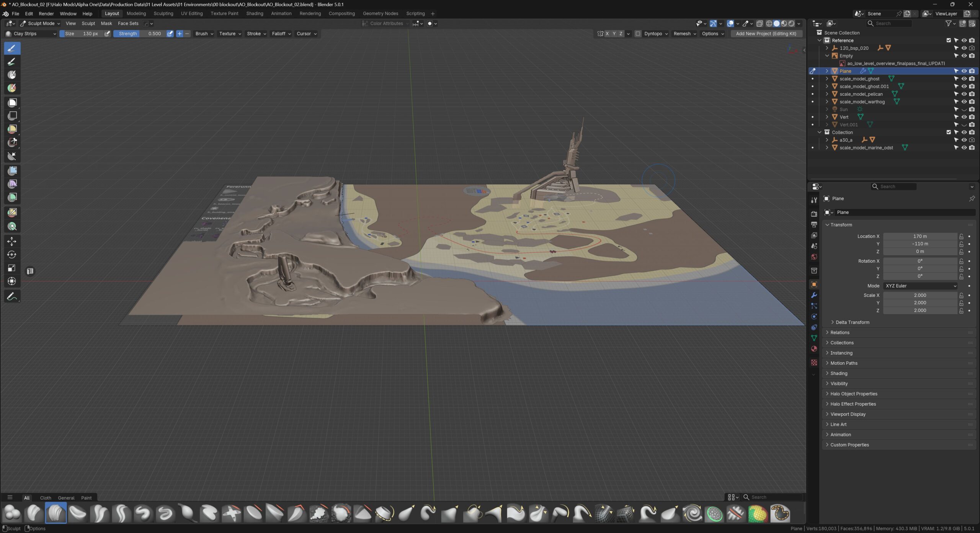This screenshot has width=980, height=533.
Task: Switch to the Sculpting workspace tab
Action: tap(163, 13)
